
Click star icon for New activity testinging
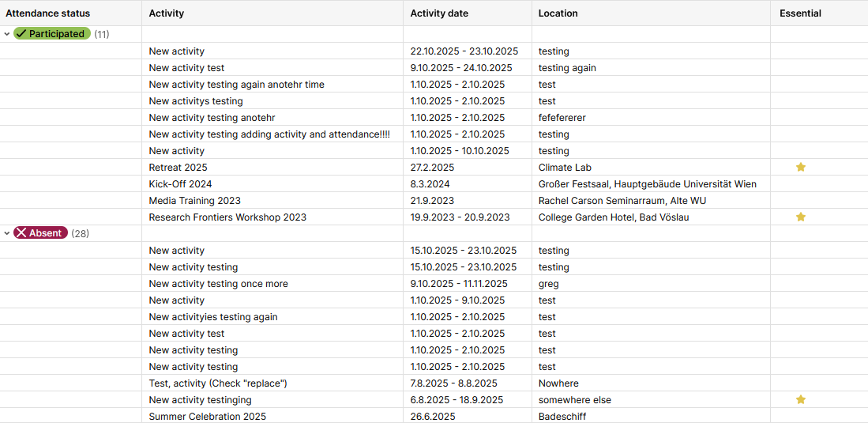[x=800, y=400]
